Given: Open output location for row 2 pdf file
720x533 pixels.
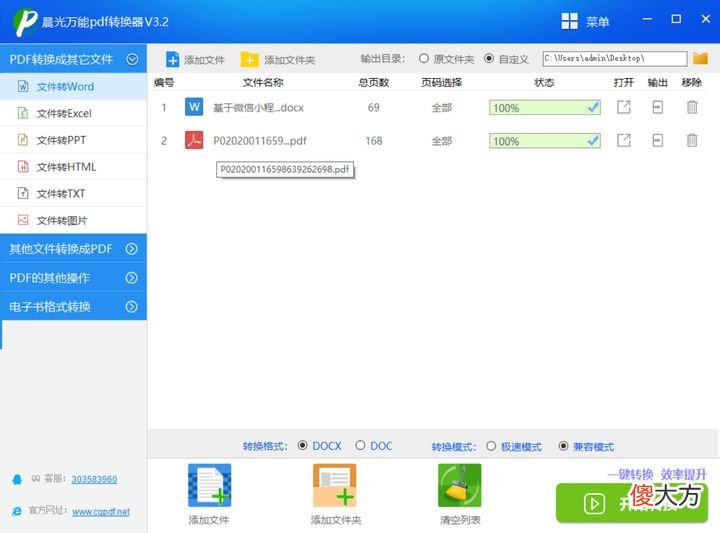Looking at the screenshot, I should click(658, 140).
